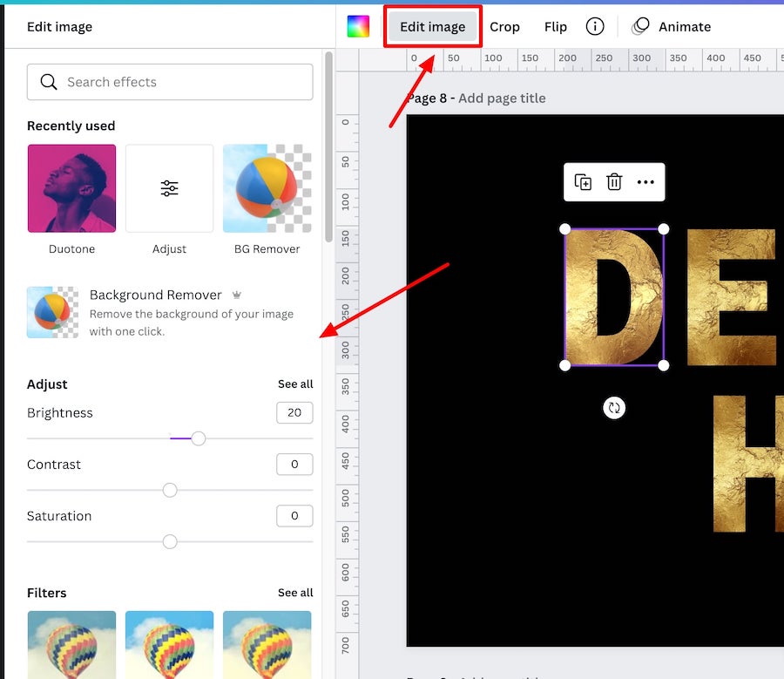Choose the third balloon filter thumbnail
This screenshot has height=679, width=784.
(x=267, y=644)
